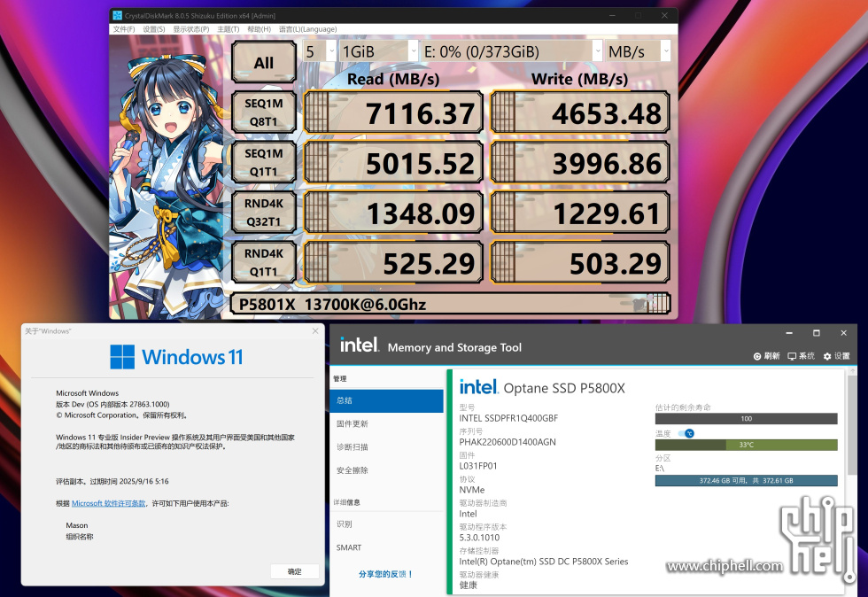Open the test count dropdown showing 5
The image size is (868, 597).
(320, 51)
